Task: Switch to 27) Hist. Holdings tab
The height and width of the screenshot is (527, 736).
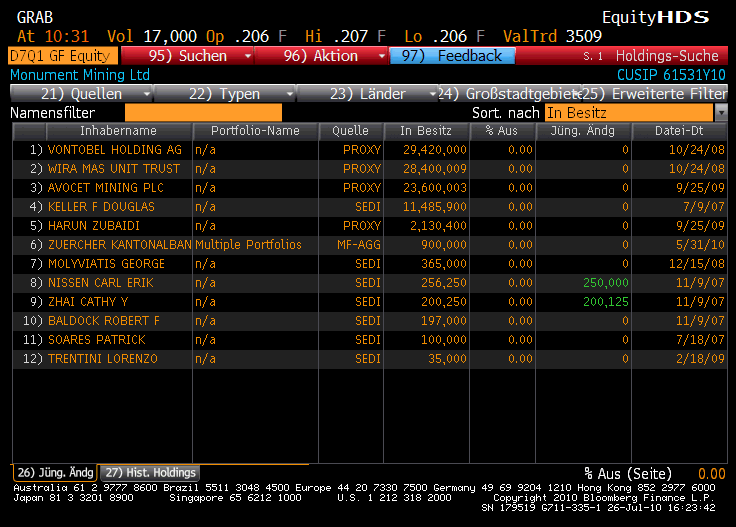Action: click(x=150, y=473)
